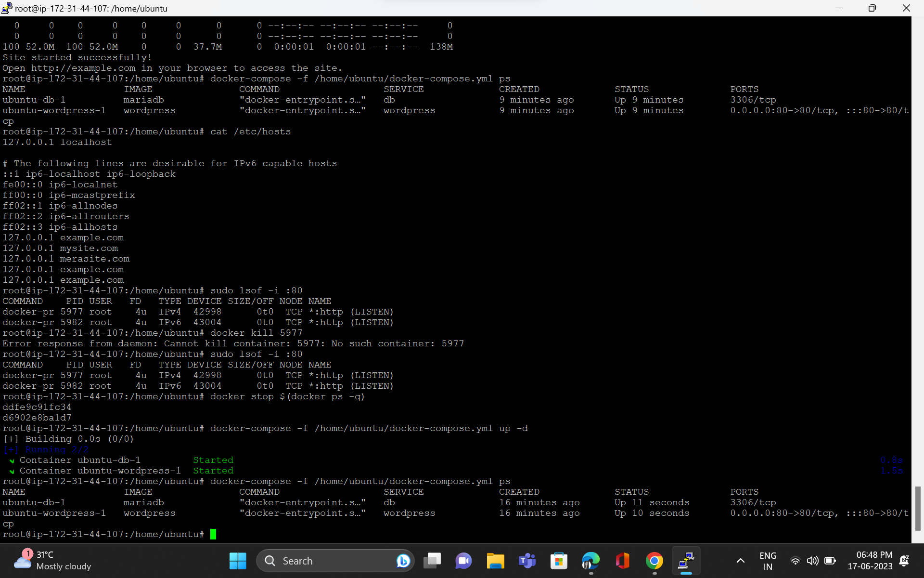Open the Microsoft Store
Viewport: 924px width, 578px height.
[559, 561]
